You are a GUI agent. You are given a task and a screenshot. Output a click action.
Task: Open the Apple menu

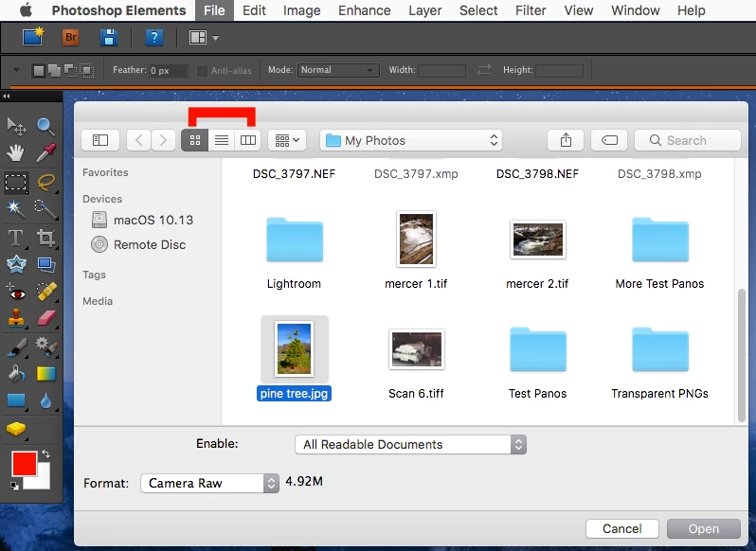coord(26,10)
